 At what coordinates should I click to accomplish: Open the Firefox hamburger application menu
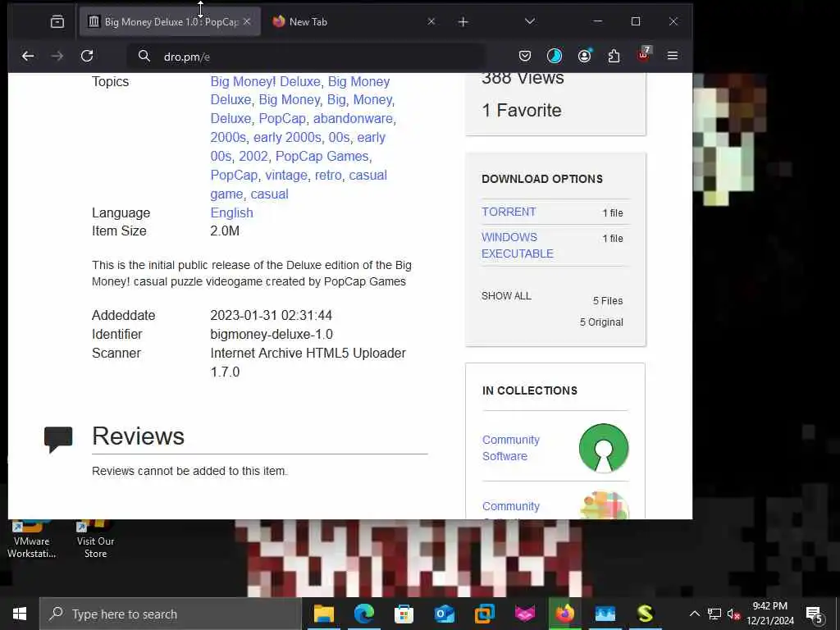coord(673,56)
